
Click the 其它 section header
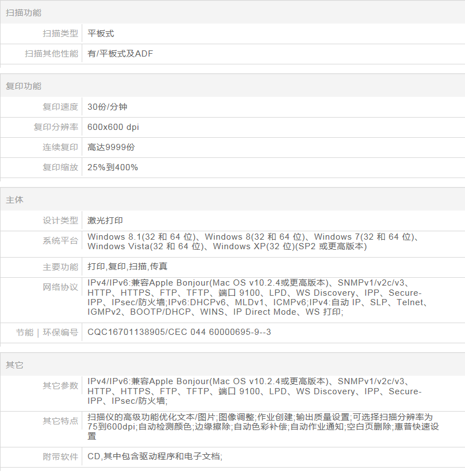[15, 365]
